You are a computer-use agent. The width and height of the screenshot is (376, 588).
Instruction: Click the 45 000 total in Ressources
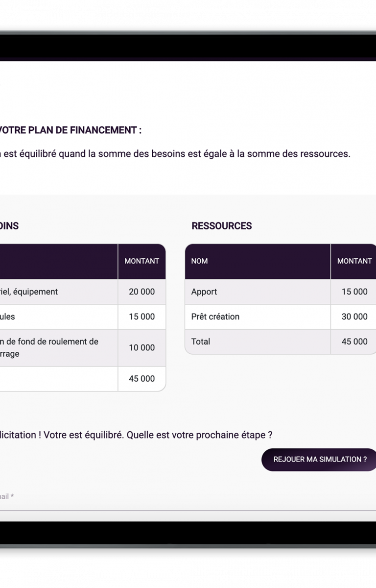click(354, 342)
